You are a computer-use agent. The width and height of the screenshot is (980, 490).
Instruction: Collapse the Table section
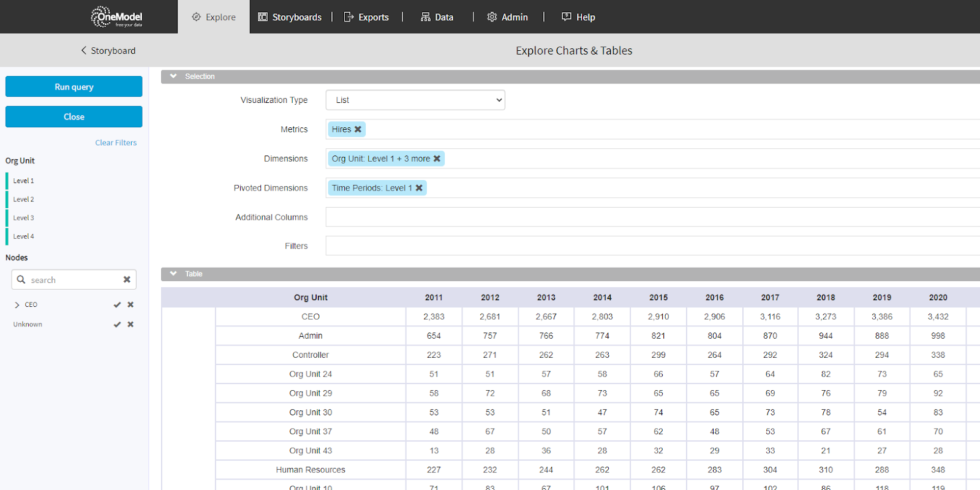point(173,274)
